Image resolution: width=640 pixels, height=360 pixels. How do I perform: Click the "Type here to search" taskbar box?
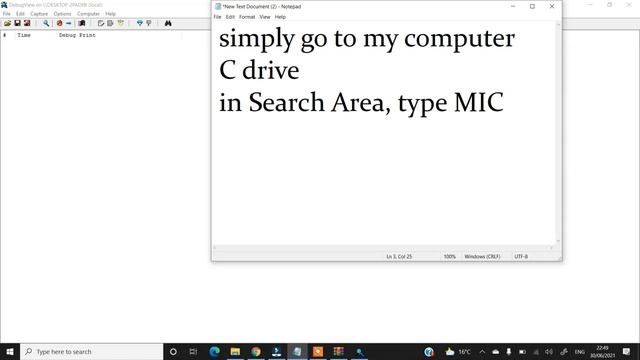pyautogui.click(x=91, y=351)
